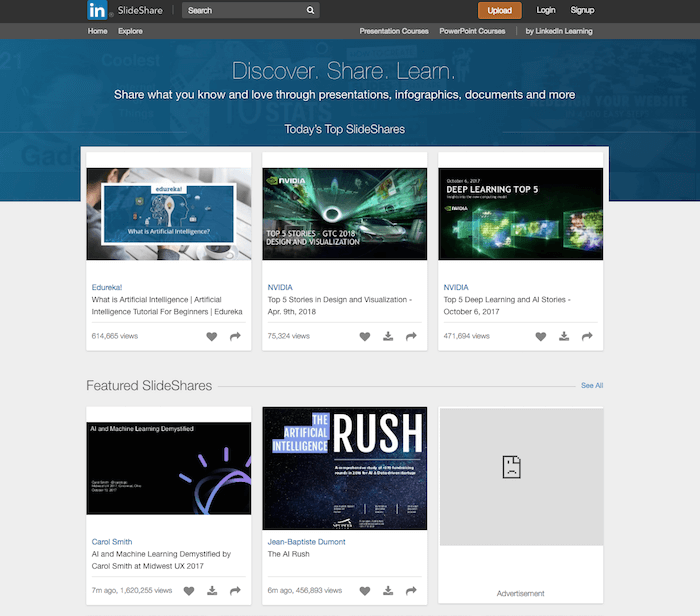Download Top 5 Stories in Design and Visualization

click(x=388, y=336)
